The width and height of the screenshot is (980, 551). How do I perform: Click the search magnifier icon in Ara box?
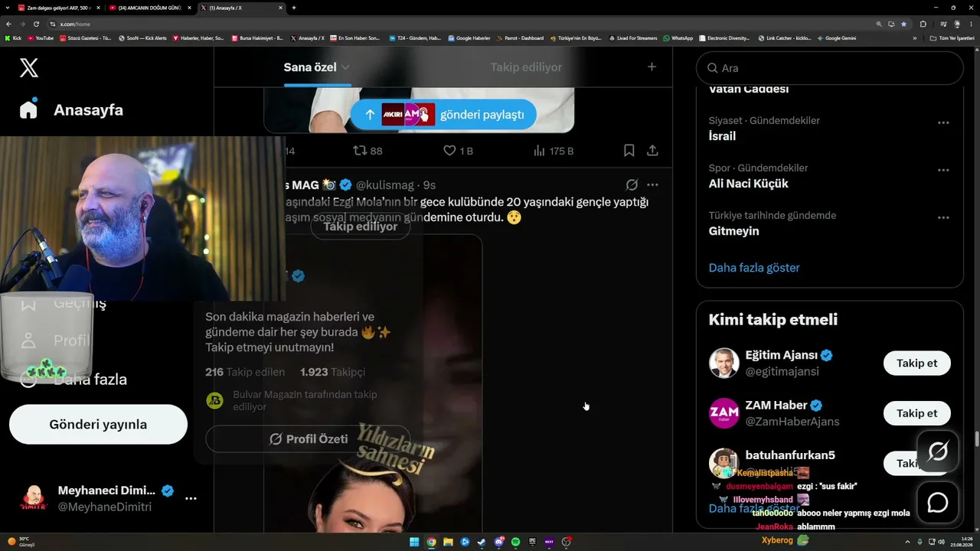[x=712, y=68]
